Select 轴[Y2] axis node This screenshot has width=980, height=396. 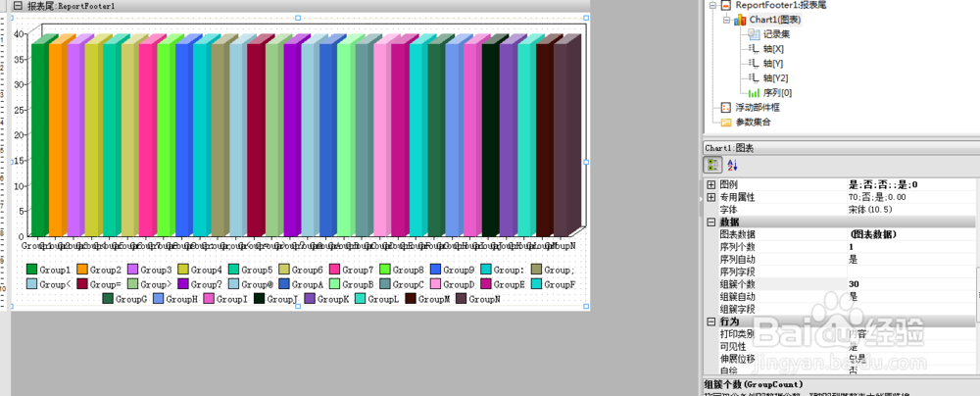[x=775, y=78]
